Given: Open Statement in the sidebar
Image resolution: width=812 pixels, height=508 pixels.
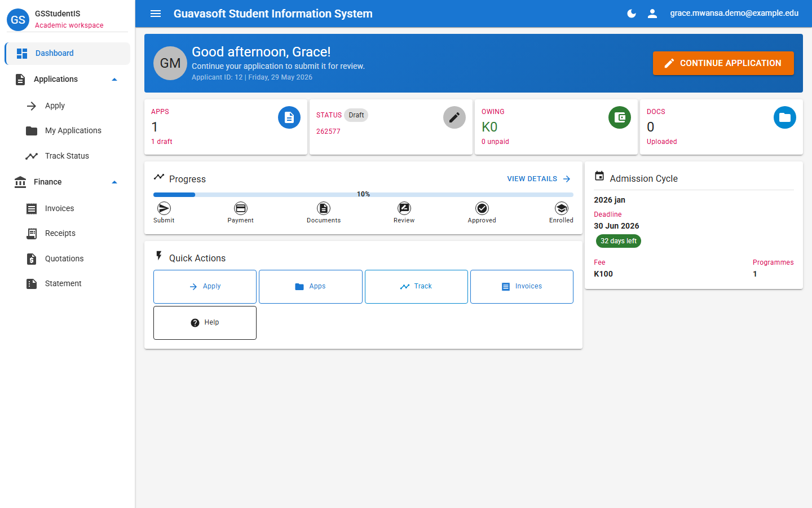Looking at the screenshot, I should tap(68, 284).
